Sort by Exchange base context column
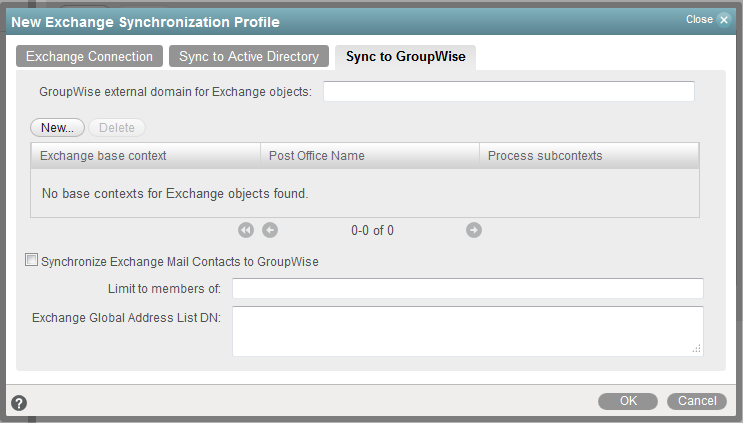Viewport: 743px width, 423px height. tap(146, 155)
